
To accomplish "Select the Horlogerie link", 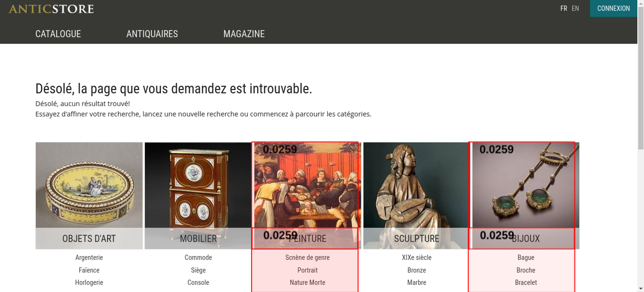I will [x=89, y=282].
